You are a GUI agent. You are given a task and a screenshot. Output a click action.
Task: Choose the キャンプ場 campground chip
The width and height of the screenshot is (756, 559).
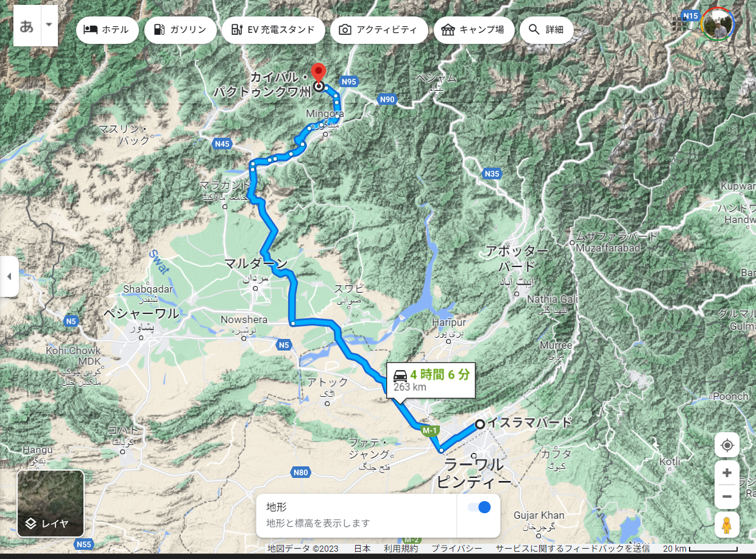(x=474, y=29)
